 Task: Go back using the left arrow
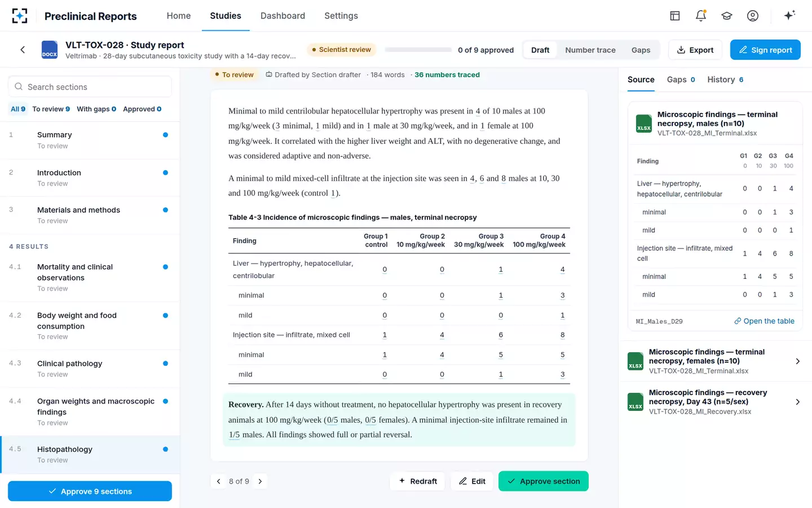click(23, 50)
